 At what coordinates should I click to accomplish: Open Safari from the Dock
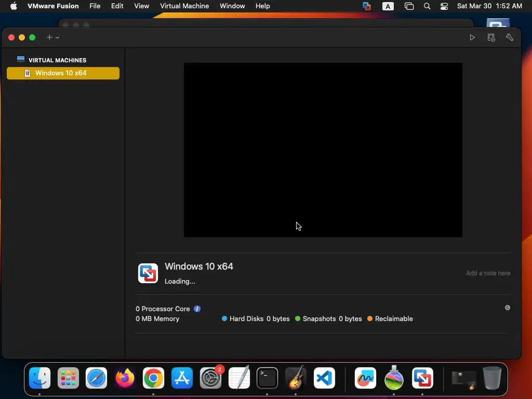coord(96,378)
